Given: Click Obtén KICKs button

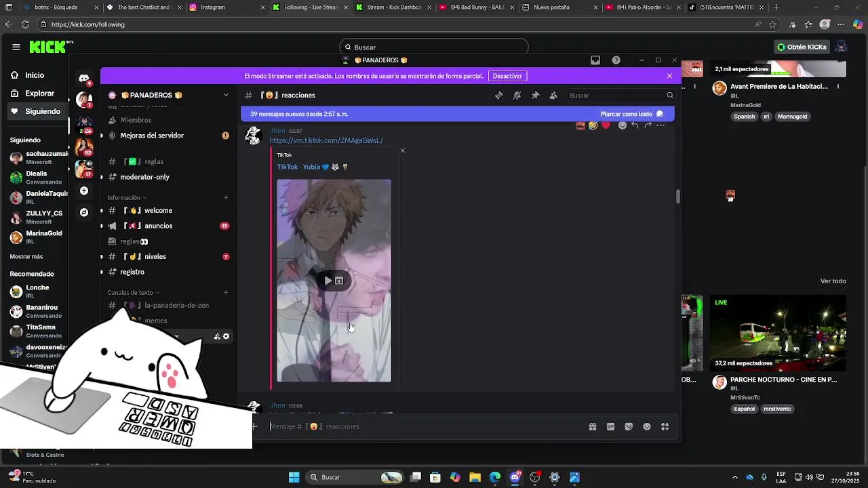Looking at the screenshot, I should (x=802, y=47).
